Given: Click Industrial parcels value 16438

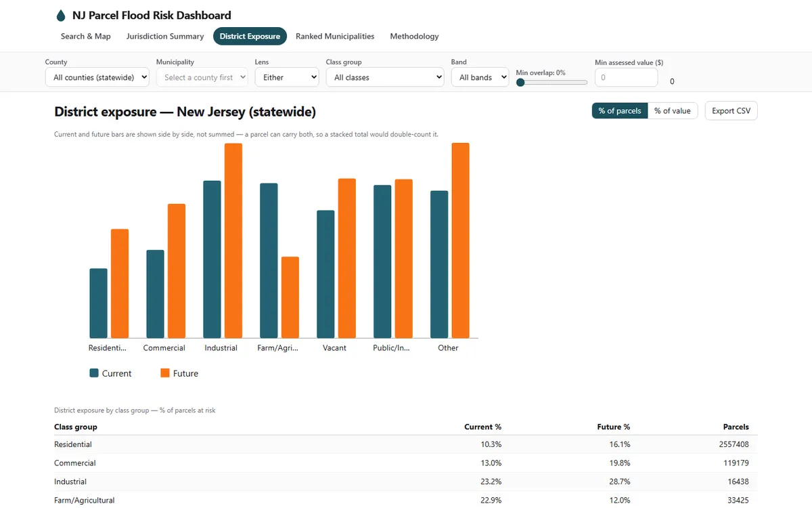Looking at the screenshot, I should [738, 482].
